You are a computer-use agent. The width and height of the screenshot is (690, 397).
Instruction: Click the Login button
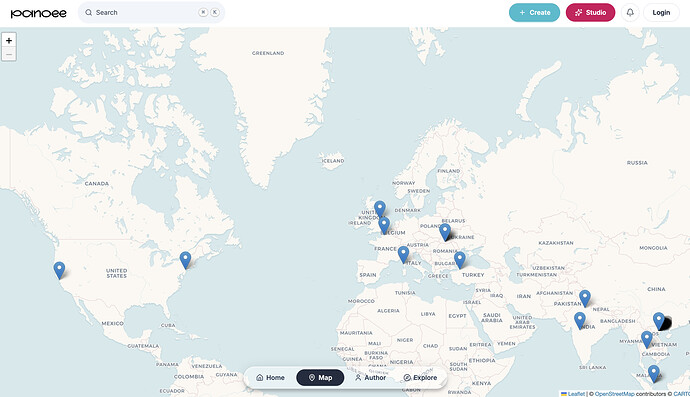[661, 12]
